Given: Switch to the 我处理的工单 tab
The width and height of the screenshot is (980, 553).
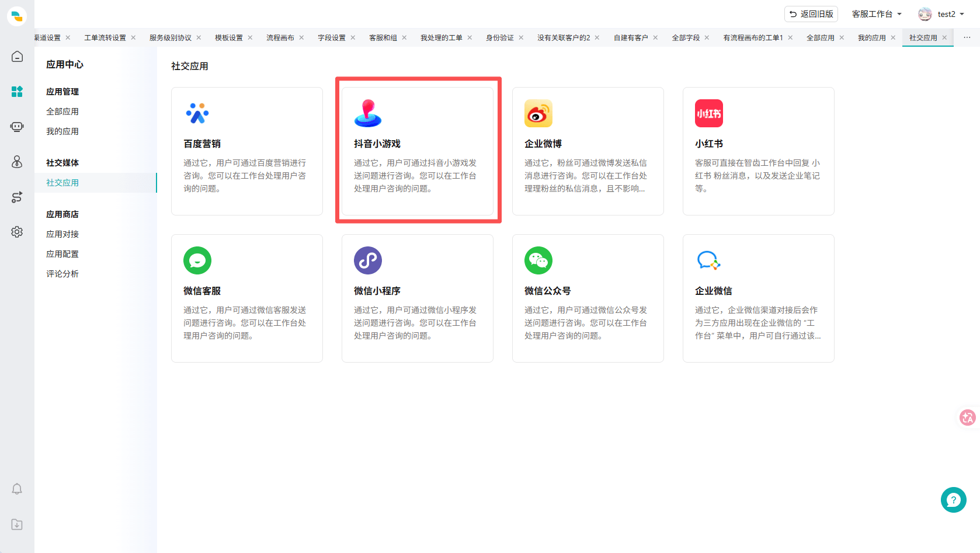Looking at the screenshot, I should point(442,37).
